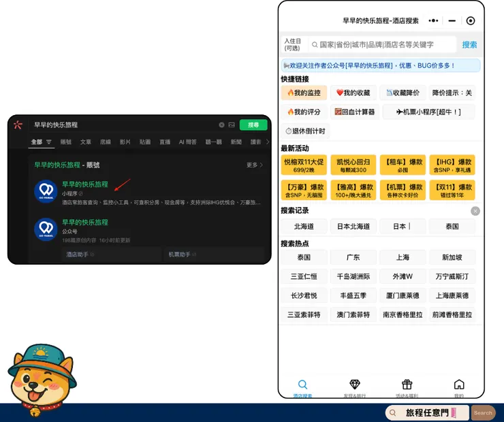Image resolution: width=504 pixels, height=422 pixels.
Task: Clear 搜索记录 with the grey X icon
Action: (x=475, y=211)
